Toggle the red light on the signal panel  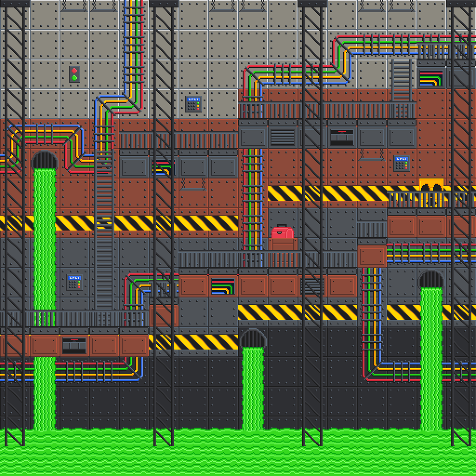[x=74, y=70]
